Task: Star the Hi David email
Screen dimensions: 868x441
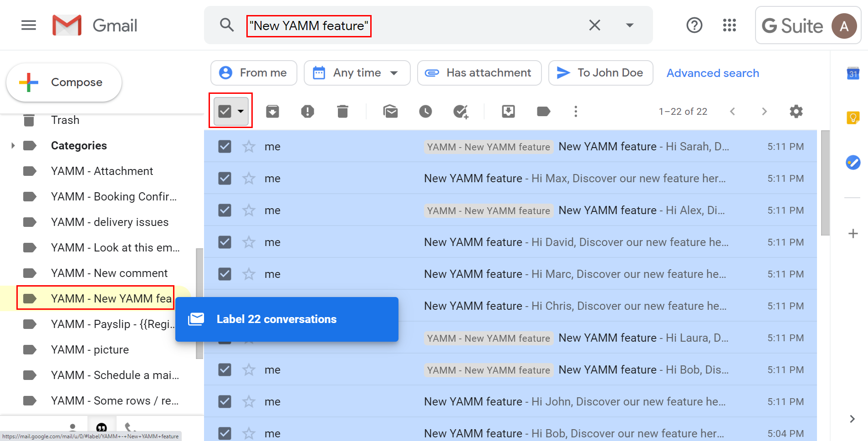Action: click(249, 242)
